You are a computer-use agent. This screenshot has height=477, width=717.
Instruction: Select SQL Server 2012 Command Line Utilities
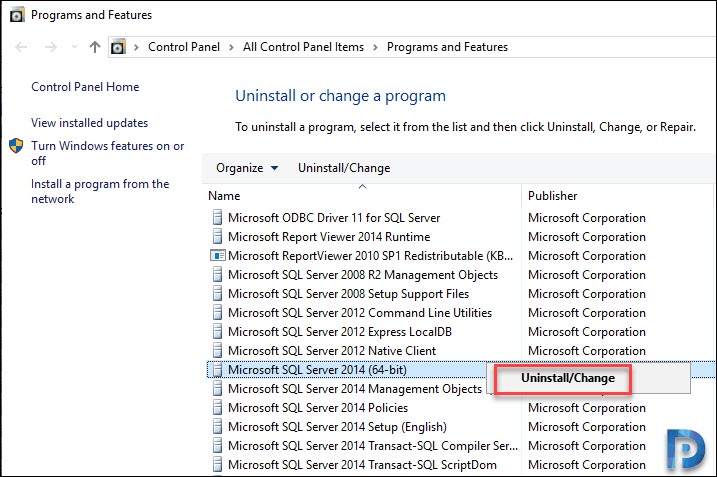tap(360, 313)
